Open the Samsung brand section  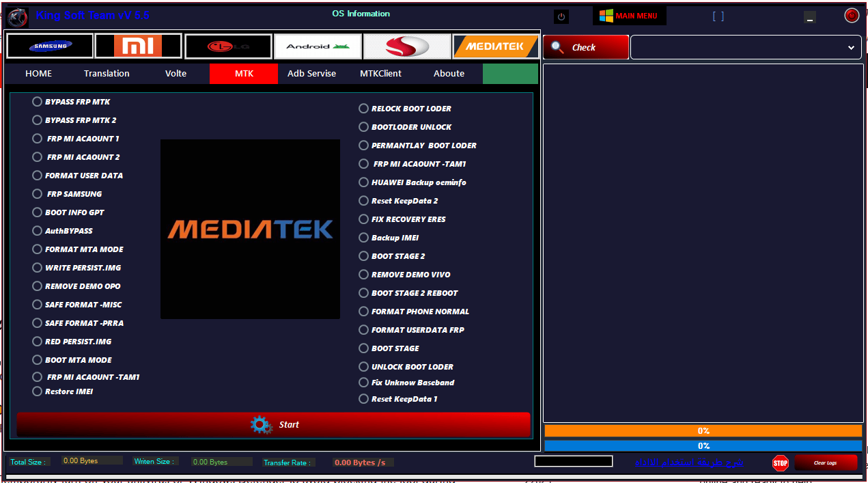(x=50, y=46)
